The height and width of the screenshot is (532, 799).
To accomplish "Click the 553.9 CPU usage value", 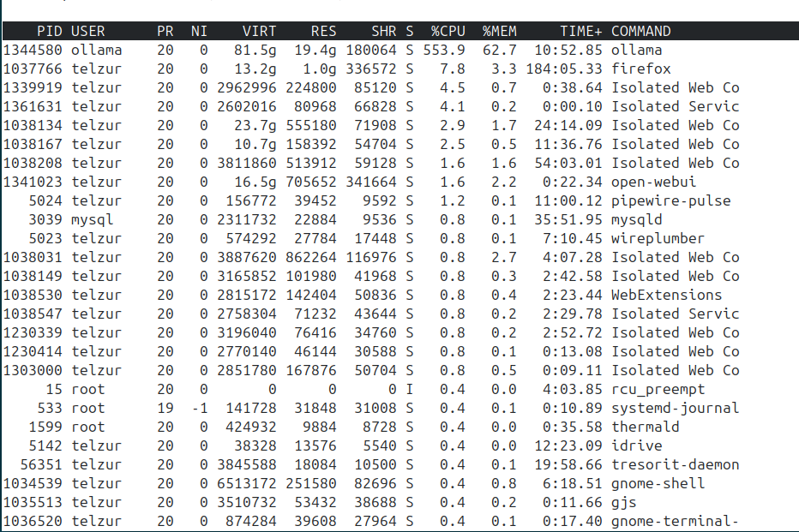I will click(448, 50).
